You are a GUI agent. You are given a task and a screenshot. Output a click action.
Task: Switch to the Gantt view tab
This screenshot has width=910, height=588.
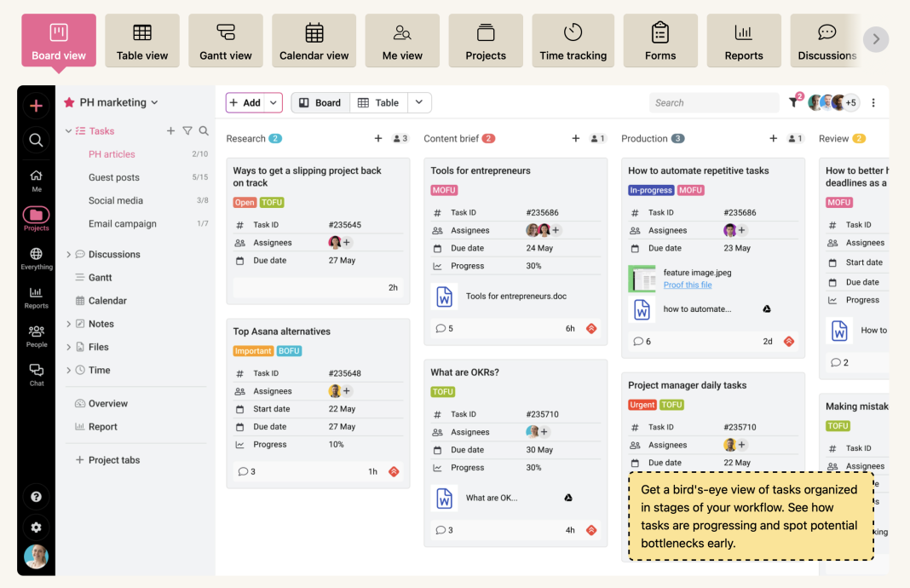click(225, 40)
